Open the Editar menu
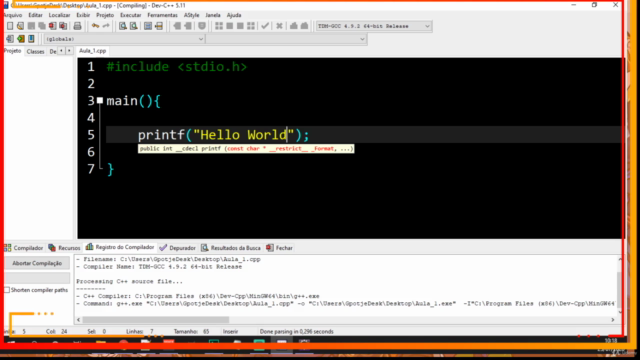The width and height of the screenshot is (640, 360). 35,15
